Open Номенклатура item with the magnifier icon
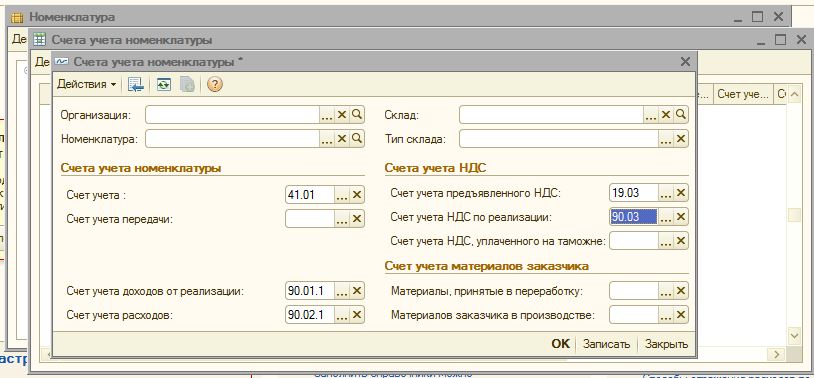814x378 pixels. [x=357, y=139]
